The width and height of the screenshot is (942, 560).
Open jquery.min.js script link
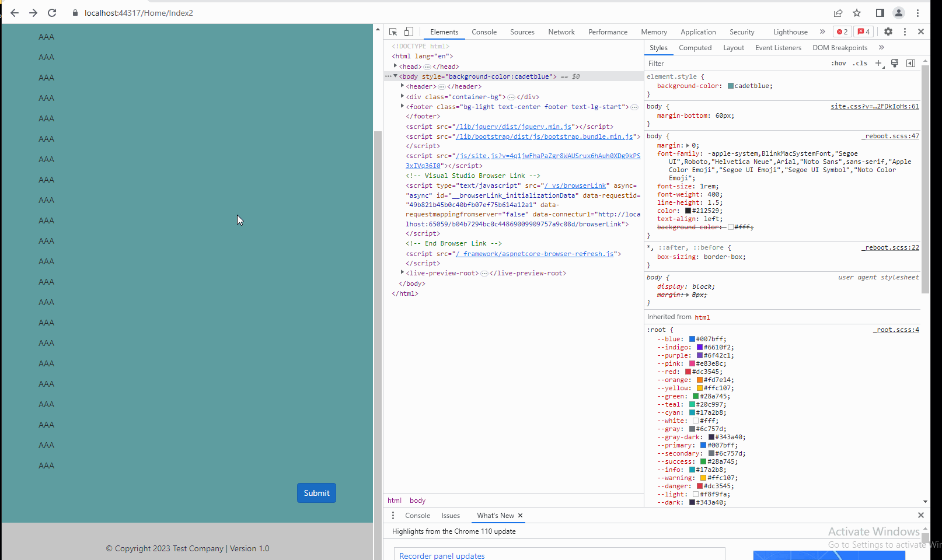point(513,127)
